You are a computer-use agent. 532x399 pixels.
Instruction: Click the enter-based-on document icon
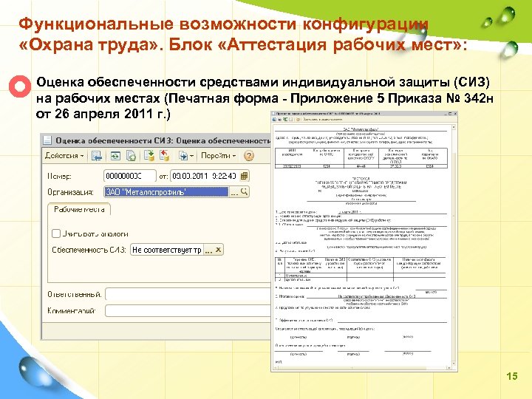pyautogui.click(x=183, y=156)
